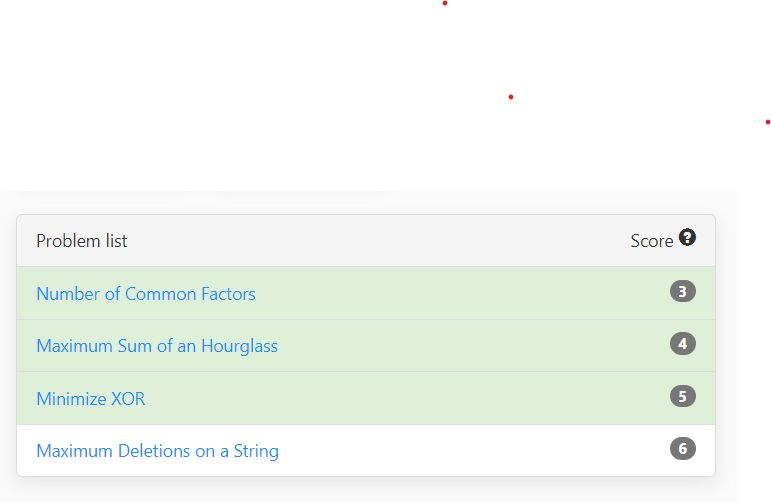Open the Number of Common Factors problem
This screenshot has height=503, width=771.
coord(146,294)
